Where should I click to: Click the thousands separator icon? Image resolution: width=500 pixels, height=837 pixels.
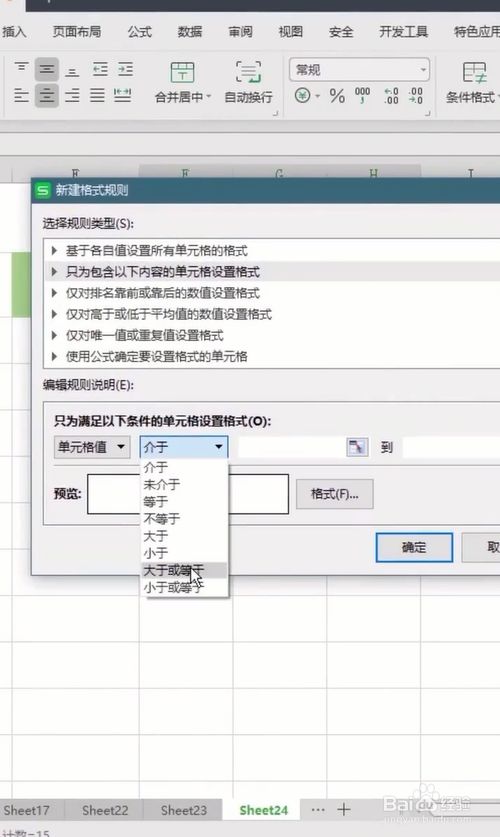click(x=362, y=96)
